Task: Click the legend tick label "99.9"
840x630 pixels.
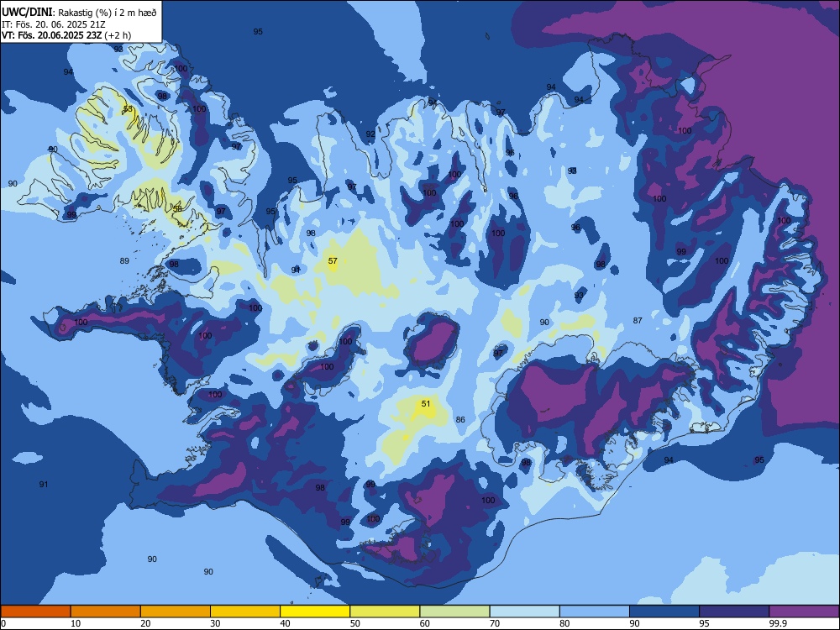Action: pos(778,623)
